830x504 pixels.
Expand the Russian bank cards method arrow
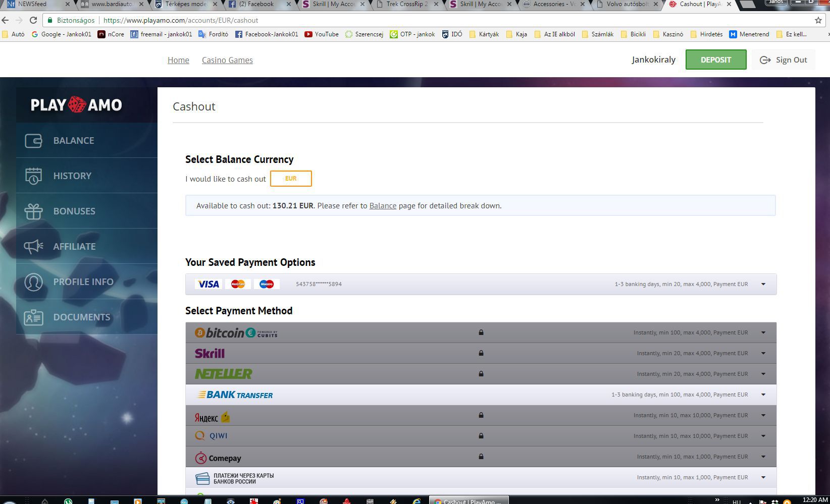pos(763,477)
